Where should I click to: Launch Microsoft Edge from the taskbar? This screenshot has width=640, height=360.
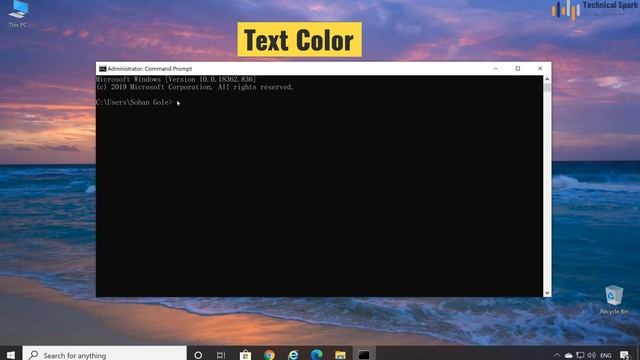click(316, 355)
